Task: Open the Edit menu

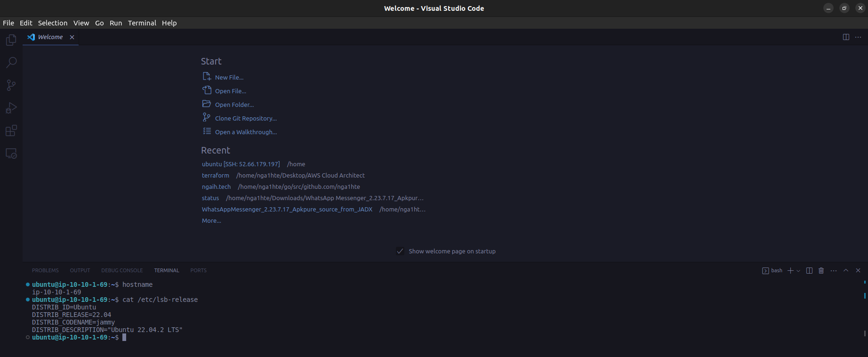Action: click(26, 23)
